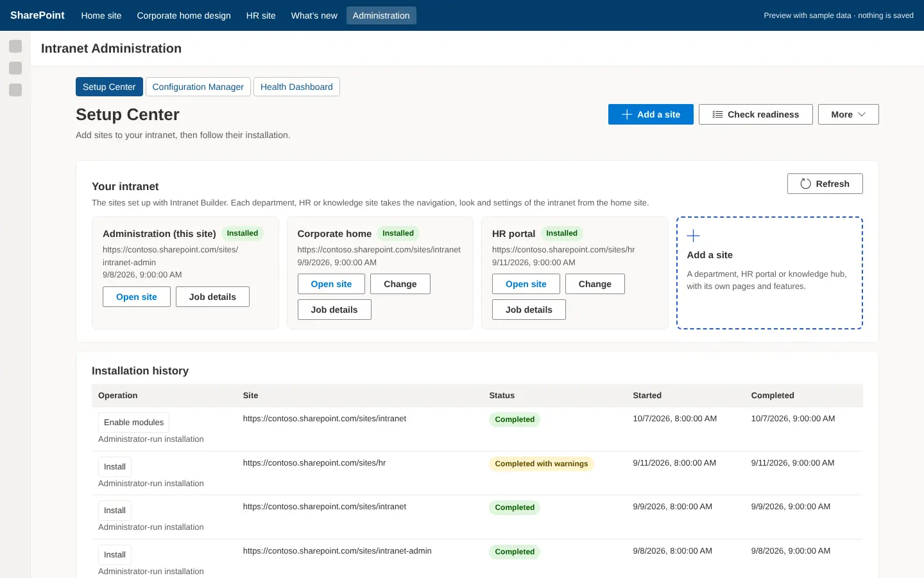Screen dimensions: 924x578
Task: Go to HR site in top navigation
Action: click(x=261, y=15)
